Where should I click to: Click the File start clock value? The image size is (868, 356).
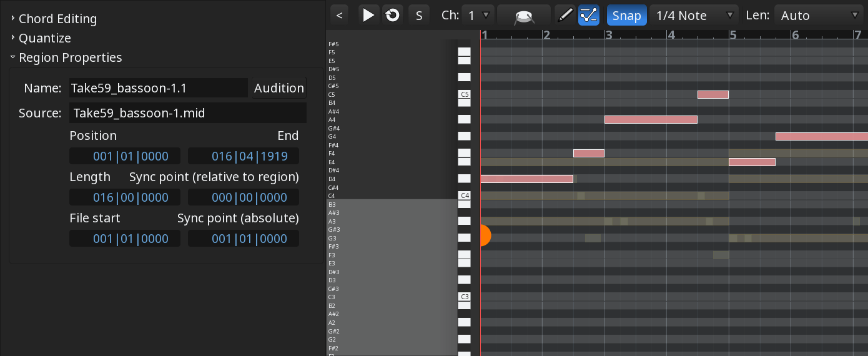(x=125, y=239)
